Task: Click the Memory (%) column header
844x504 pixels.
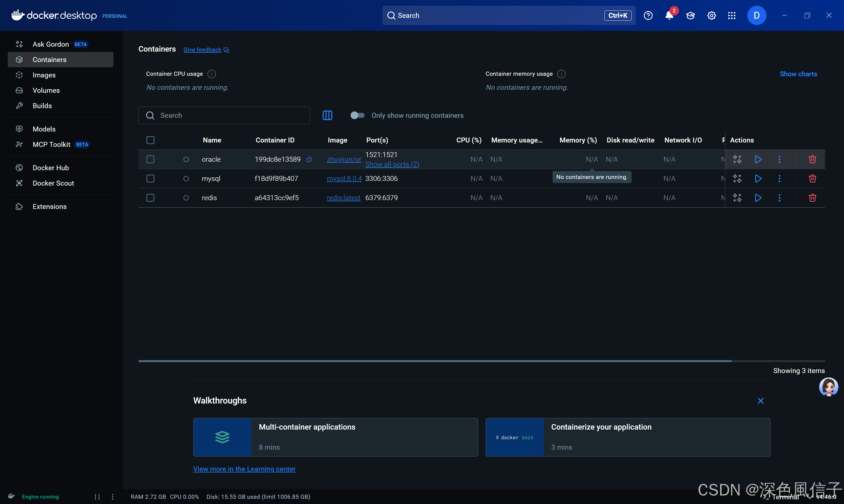Action: coord(578,140)
